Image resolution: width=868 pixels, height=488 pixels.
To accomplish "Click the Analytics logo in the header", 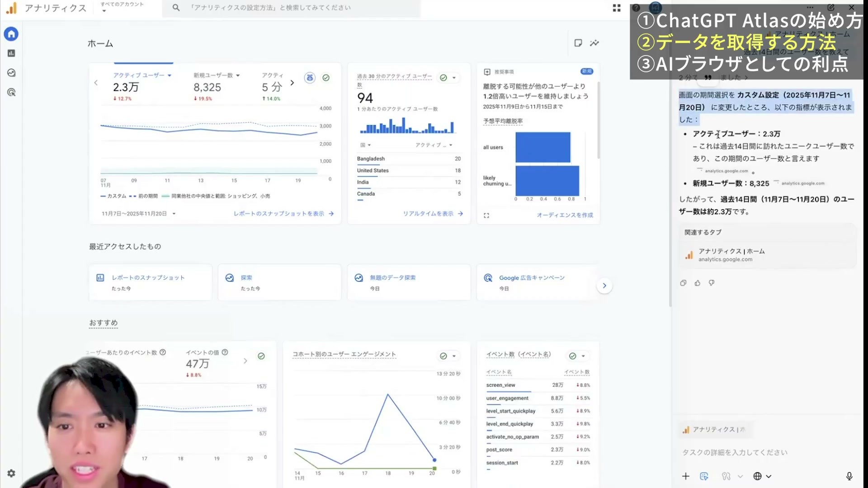I will (x=11, y=8).
